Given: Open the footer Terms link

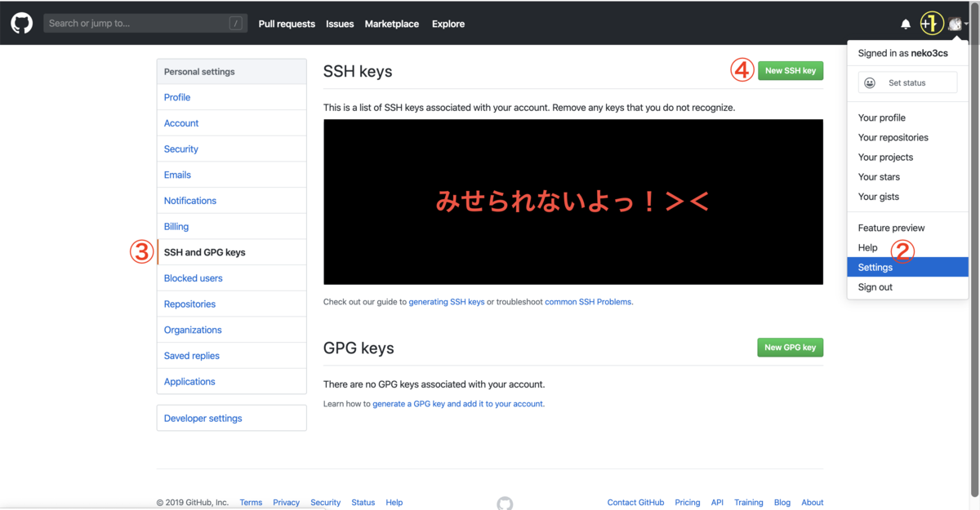Looking at the screenshot, I should (x=251, y=503).
